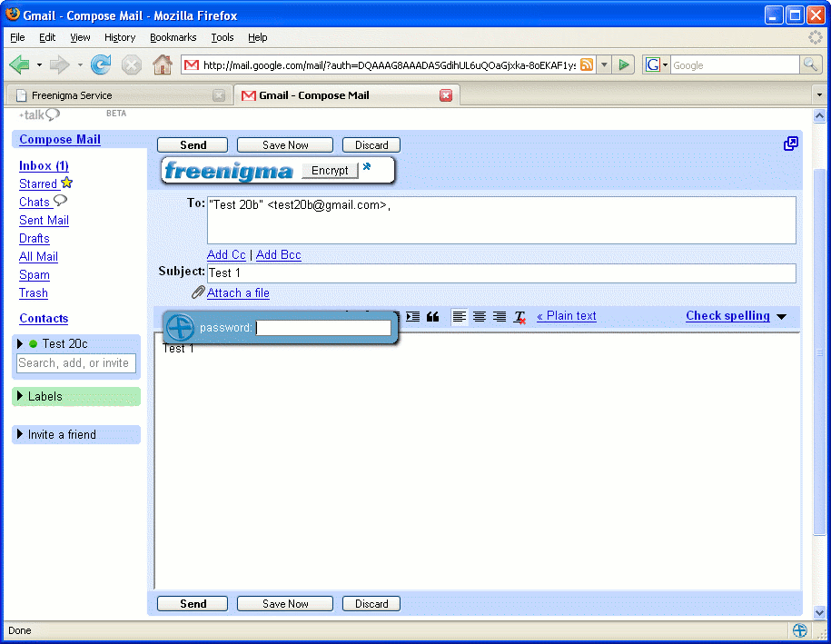Viewport: 831px width, 644px height.
Task: Align text right
Action: point(500,316)
